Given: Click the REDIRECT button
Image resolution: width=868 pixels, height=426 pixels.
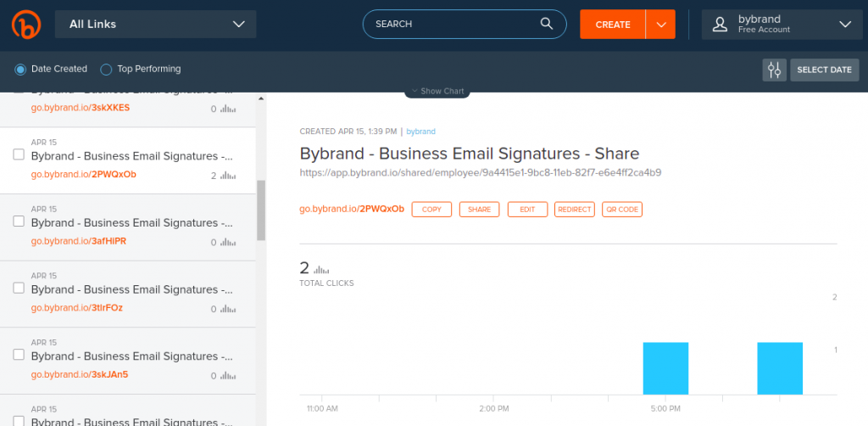Looking at the screenshot, I should tap(575, 210).
